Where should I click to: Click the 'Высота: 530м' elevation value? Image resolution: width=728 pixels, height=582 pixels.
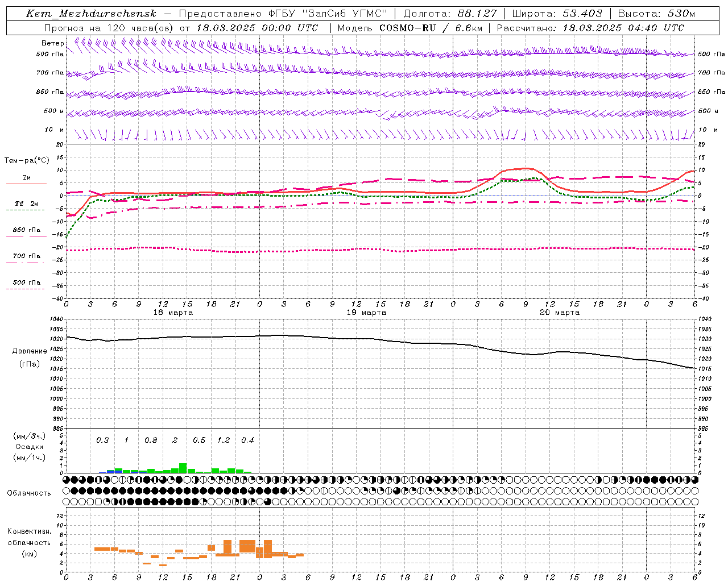pos(656,14)
